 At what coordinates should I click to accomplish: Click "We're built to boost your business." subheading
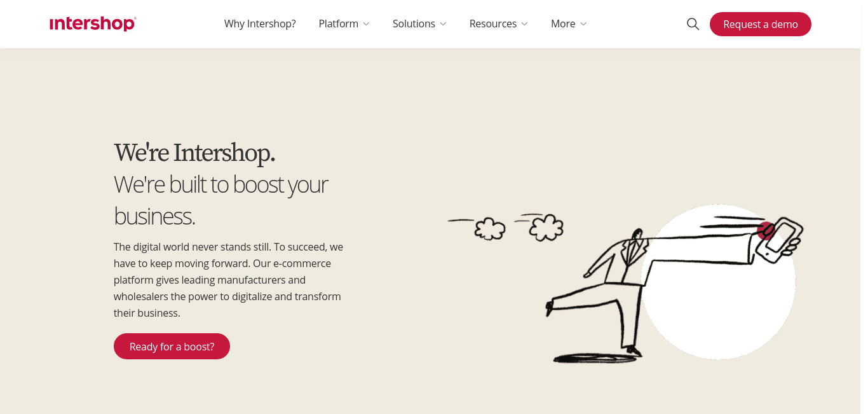(221, 200)
